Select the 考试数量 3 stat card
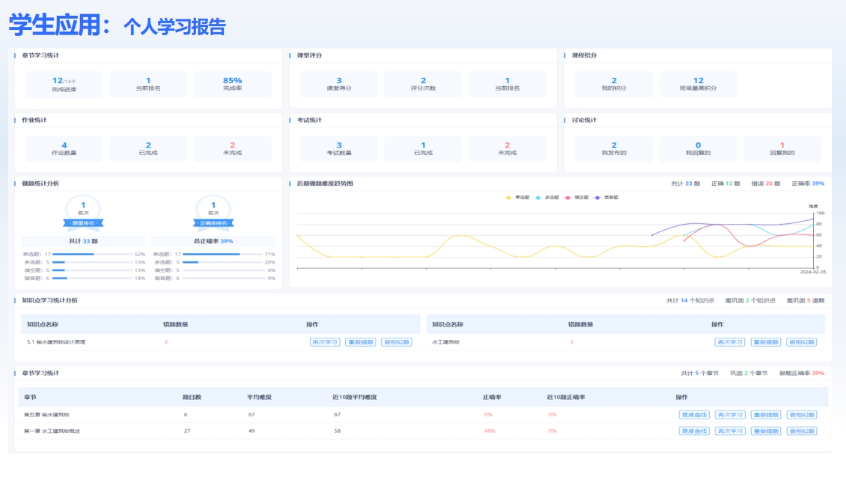 339,149
